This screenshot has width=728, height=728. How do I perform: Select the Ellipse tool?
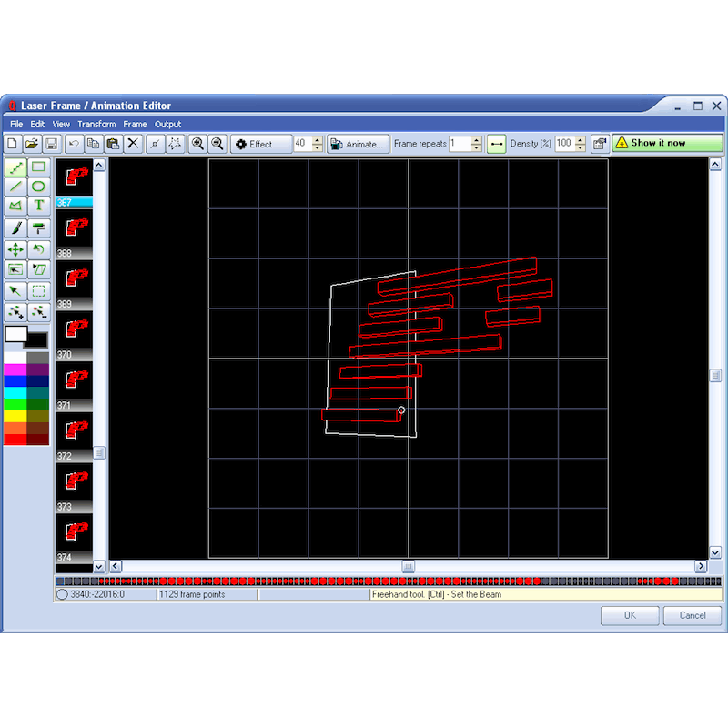coord(38,187)
